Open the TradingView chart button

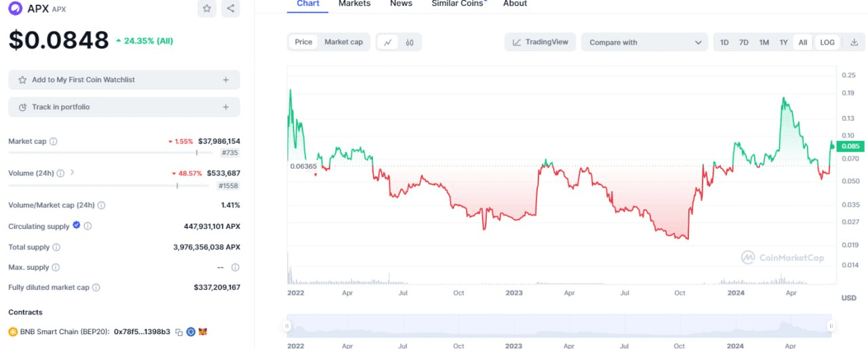pos(540,42)
